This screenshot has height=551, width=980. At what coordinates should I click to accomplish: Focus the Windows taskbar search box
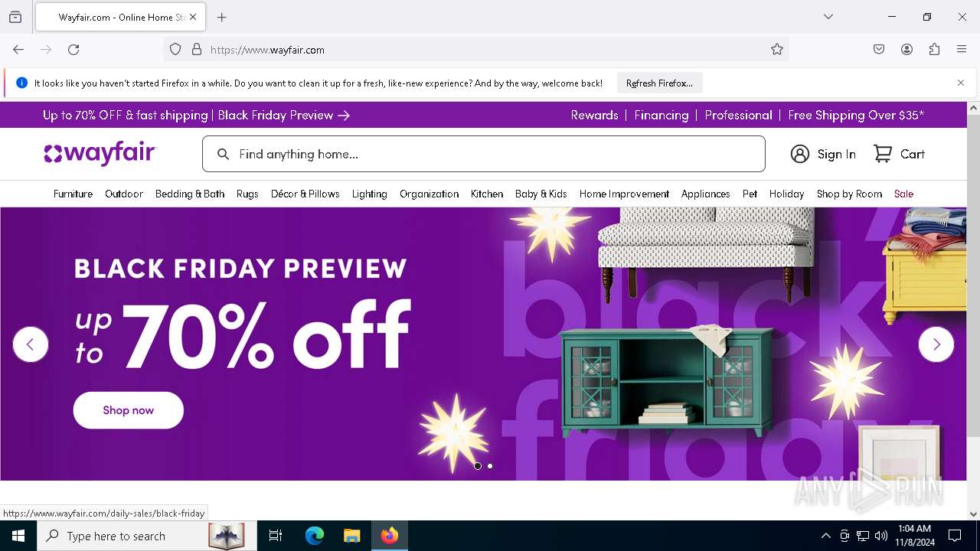pyautogui.click(x=145, y=536)
